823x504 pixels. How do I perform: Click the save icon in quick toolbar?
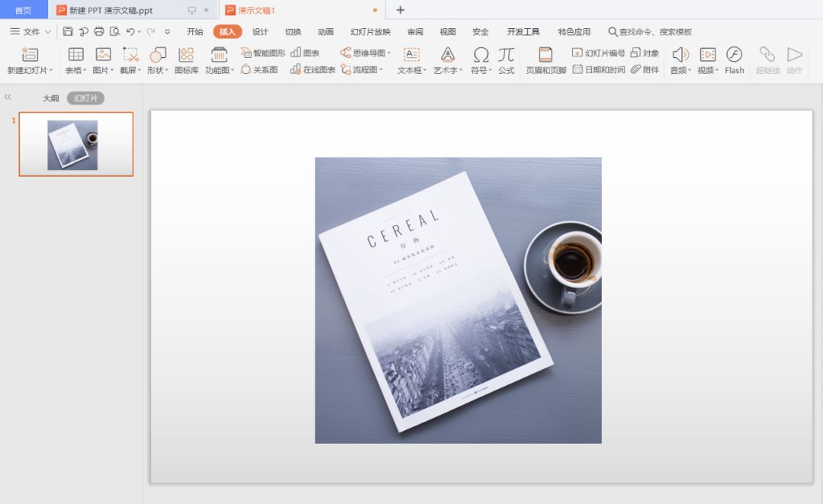(68, 31)
